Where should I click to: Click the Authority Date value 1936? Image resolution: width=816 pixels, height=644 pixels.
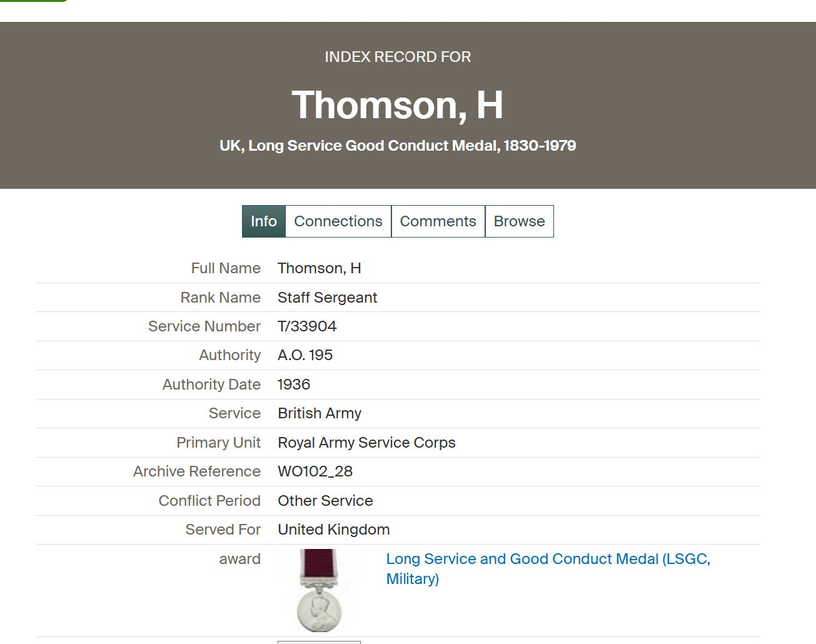point(294,385)
